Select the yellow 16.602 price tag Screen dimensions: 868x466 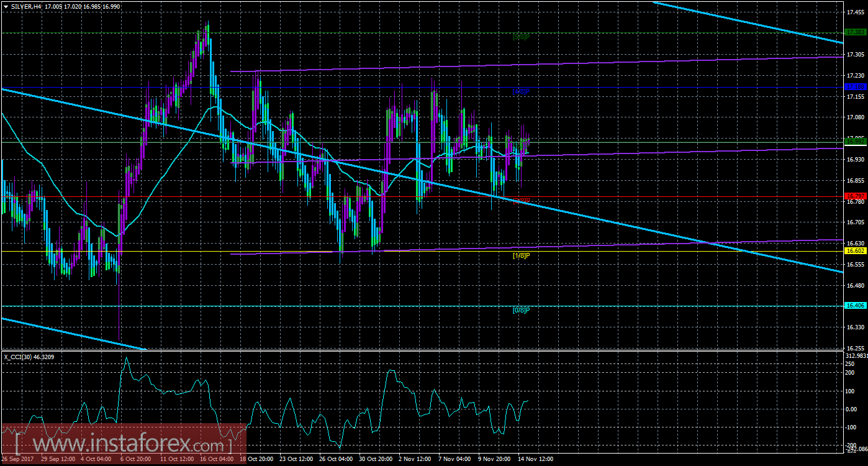[x=856, y=250]
